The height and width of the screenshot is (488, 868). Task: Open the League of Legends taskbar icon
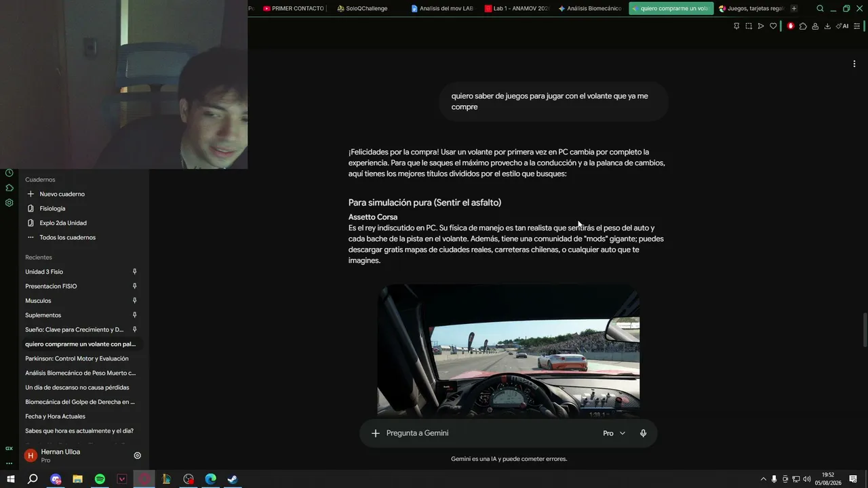pos(166,479)
